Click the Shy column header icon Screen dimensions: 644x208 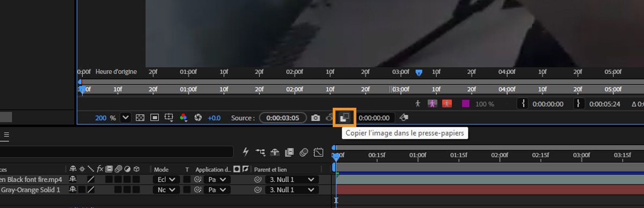point(73,169)
